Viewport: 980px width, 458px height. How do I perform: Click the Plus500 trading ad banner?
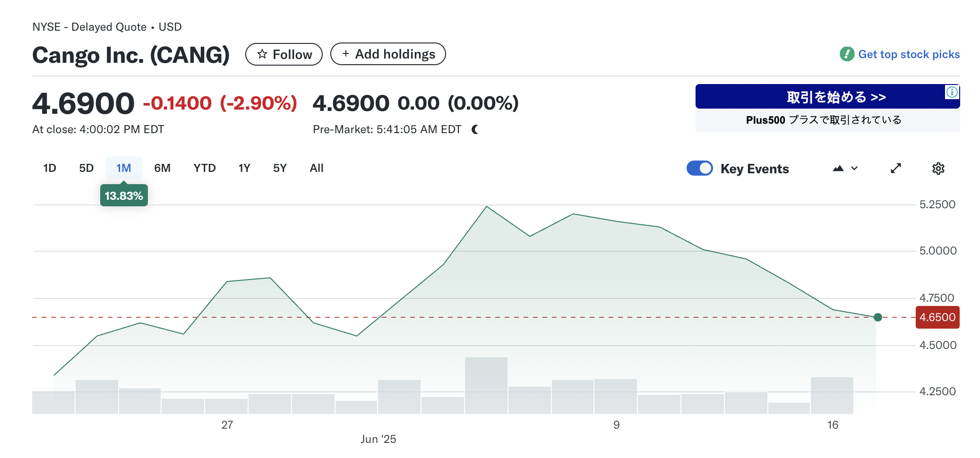coord(827,108)
